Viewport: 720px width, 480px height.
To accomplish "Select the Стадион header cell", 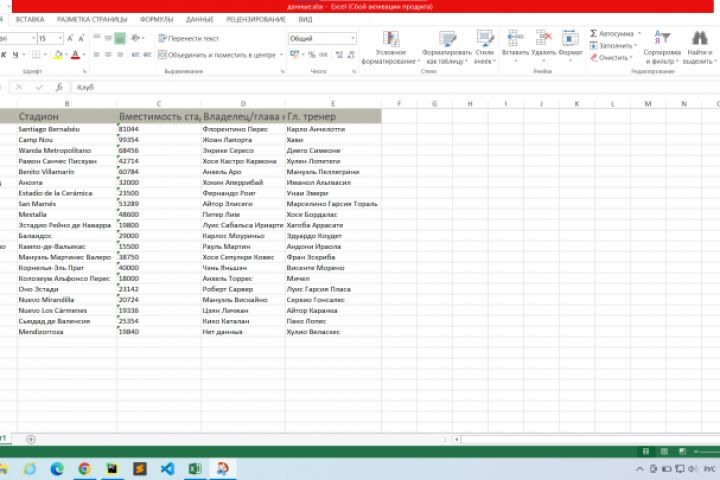I will tap(67, 117).
